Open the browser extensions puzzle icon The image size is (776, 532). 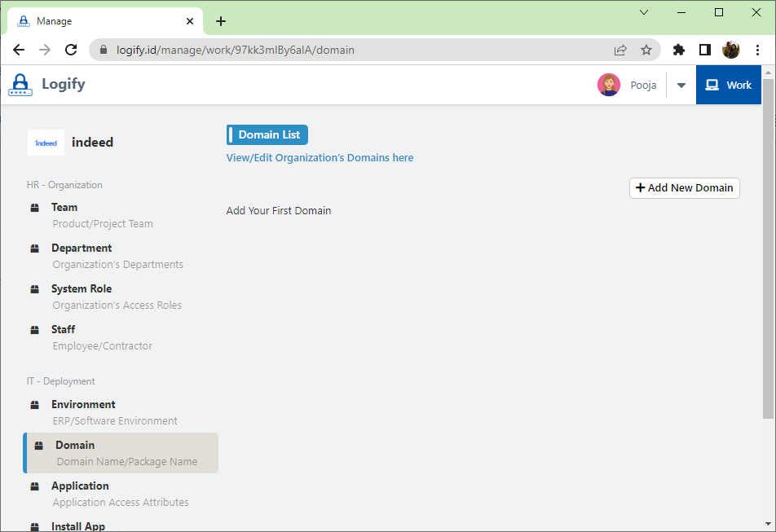[679, 50]
